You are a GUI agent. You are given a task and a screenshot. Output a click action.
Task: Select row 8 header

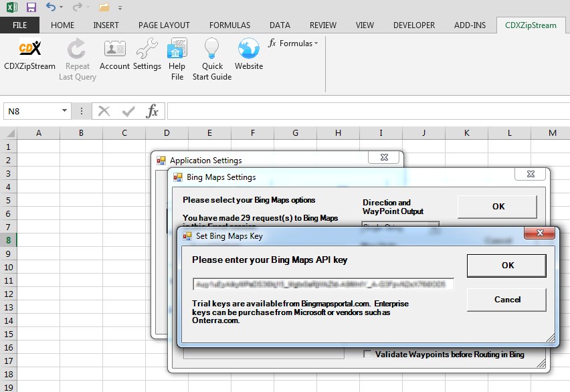point(8,240)
